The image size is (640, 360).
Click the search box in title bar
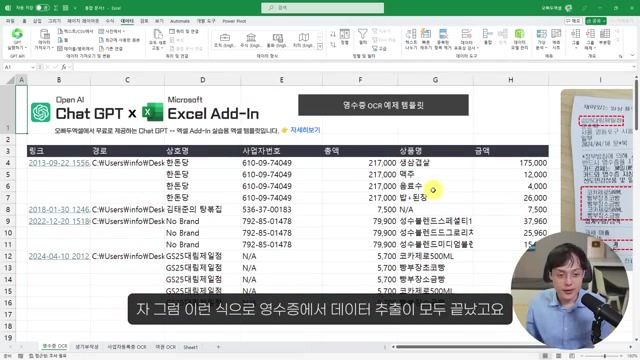tap(322, 8)
